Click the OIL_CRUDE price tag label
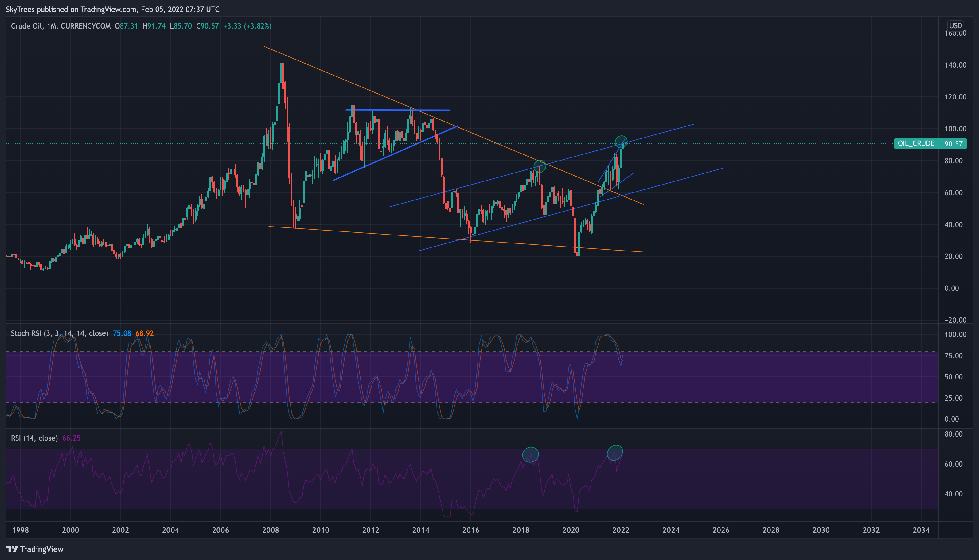The height and width of the screenshot is (560, 979). click(916, 143)
